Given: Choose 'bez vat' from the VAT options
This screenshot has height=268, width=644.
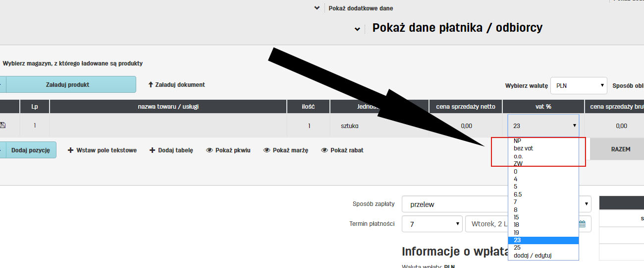Looking at the screenshot, I should point(523,148).
